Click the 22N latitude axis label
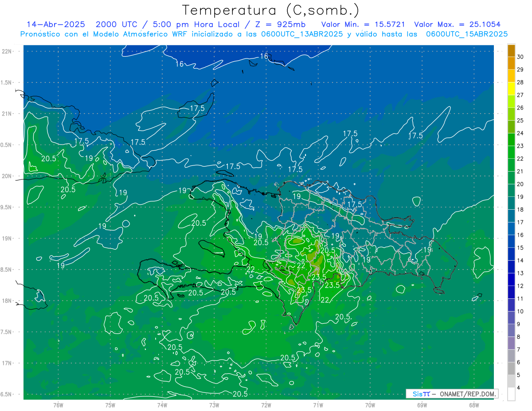 (x=7, y=51)
